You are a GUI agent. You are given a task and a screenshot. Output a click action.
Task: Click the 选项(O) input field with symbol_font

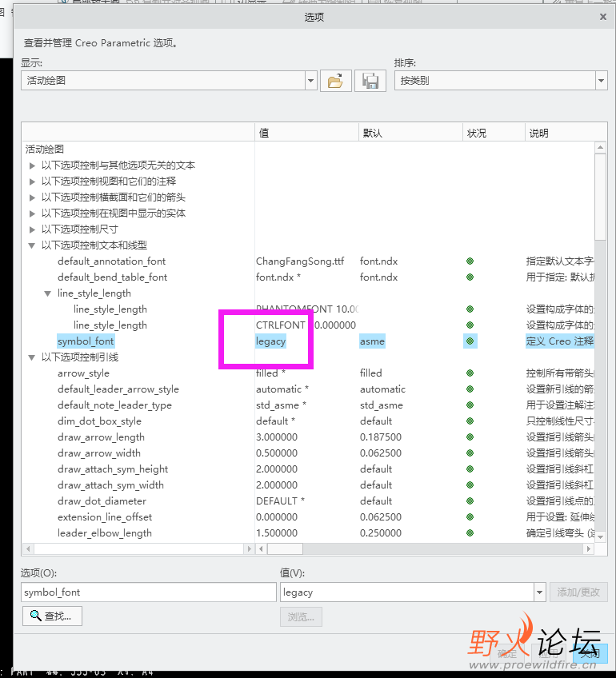(148, 592)
